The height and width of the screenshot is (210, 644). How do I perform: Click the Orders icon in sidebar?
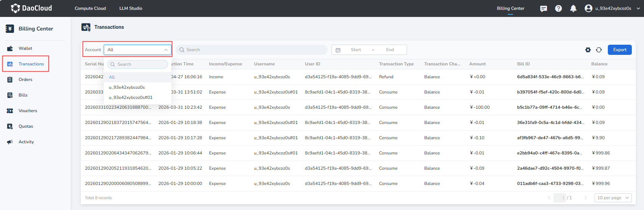(10, 80)
